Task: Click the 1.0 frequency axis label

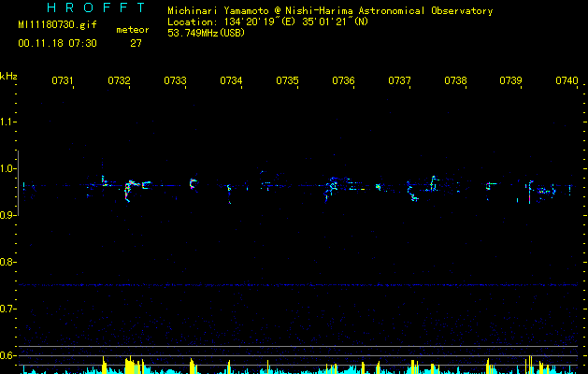Action: [x=7, y=168]
